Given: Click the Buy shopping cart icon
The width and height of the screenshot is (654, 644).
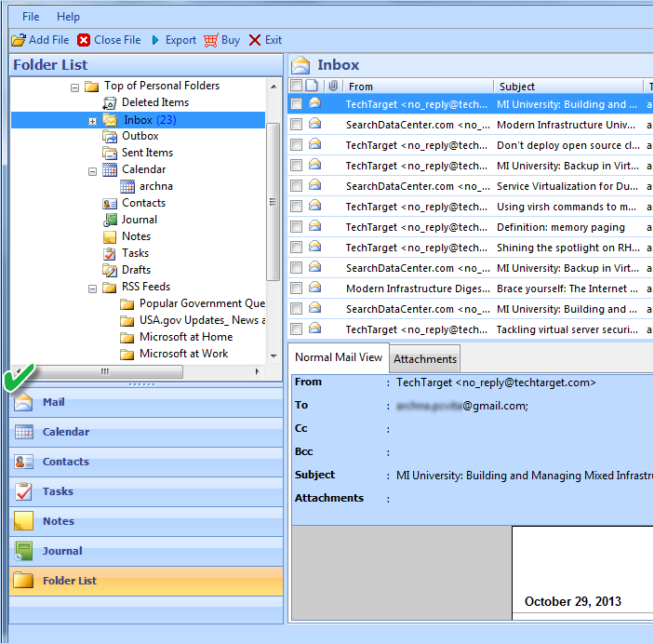Looking at the screenshot, I should tap(210, 41).
